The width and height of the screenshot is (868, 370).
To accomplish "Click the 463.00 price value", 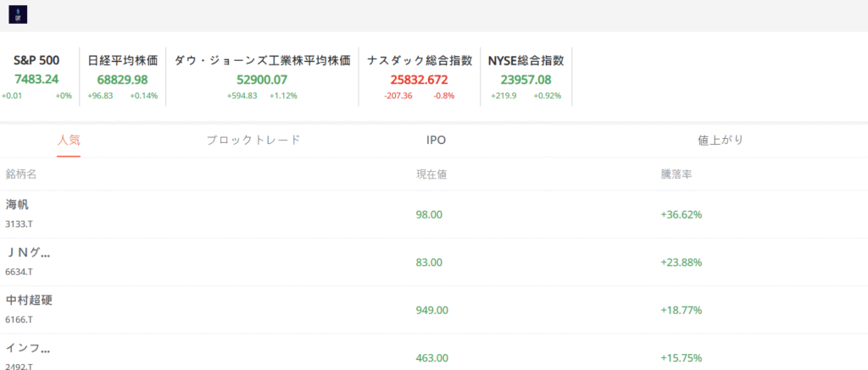I will pos(431,358).
